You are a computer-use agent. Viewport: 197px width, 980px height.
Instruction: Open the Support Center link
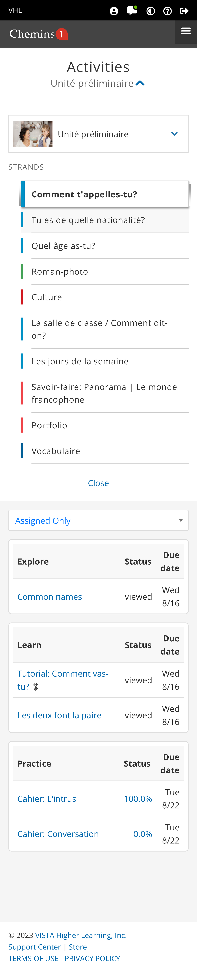[x=35, y=947]
